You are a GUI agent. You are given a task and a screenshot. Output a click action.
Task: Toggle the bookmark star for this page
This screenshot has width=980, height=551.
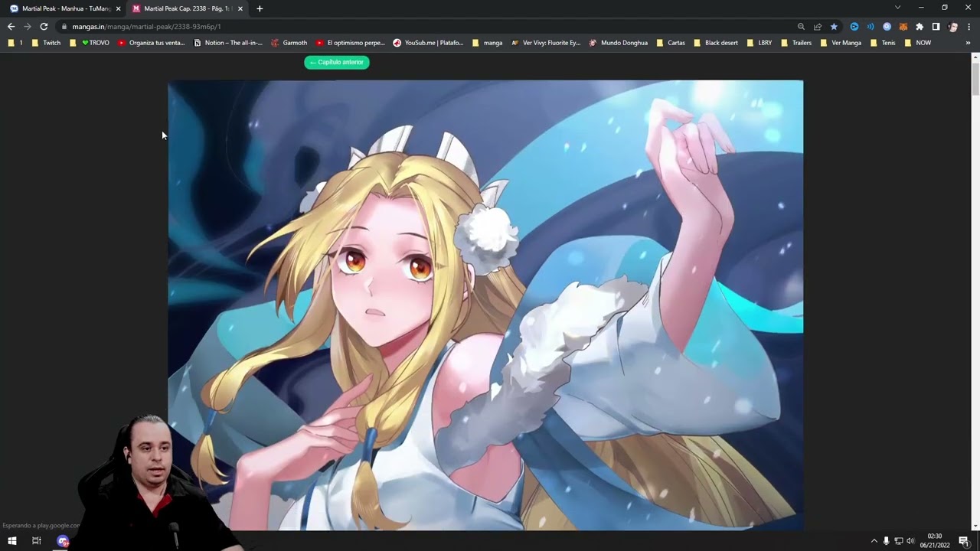[x=834, y=26]
